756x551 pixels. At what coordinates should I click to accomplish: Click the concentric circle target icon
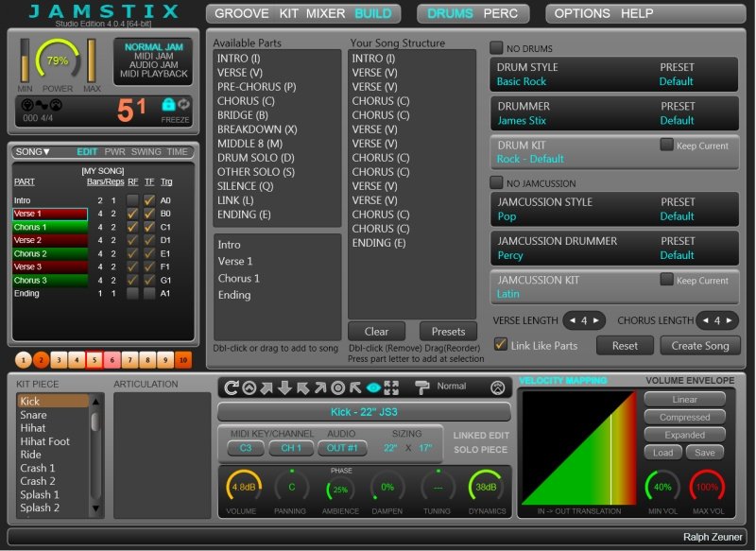click(x=338, y=387)
